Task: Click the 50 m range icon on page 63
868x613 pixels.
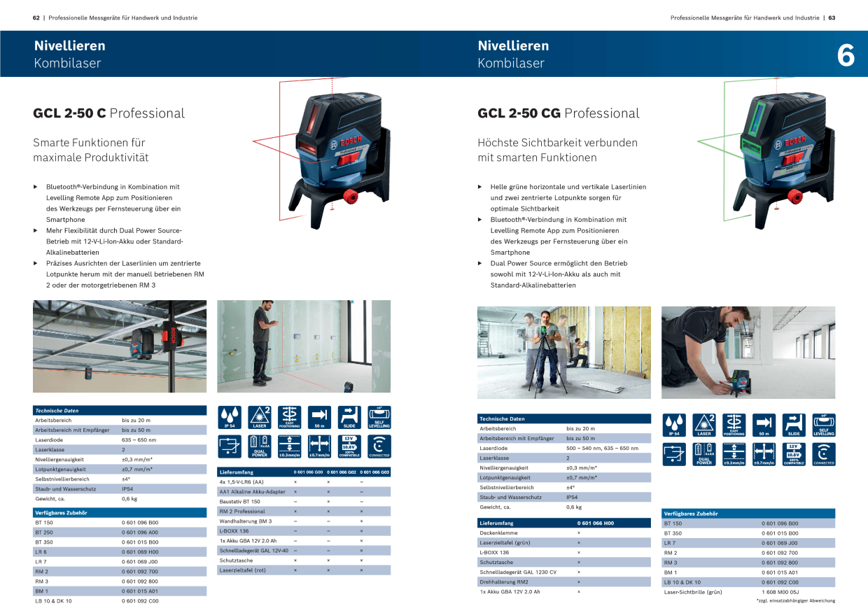Action: pos(764,425)
